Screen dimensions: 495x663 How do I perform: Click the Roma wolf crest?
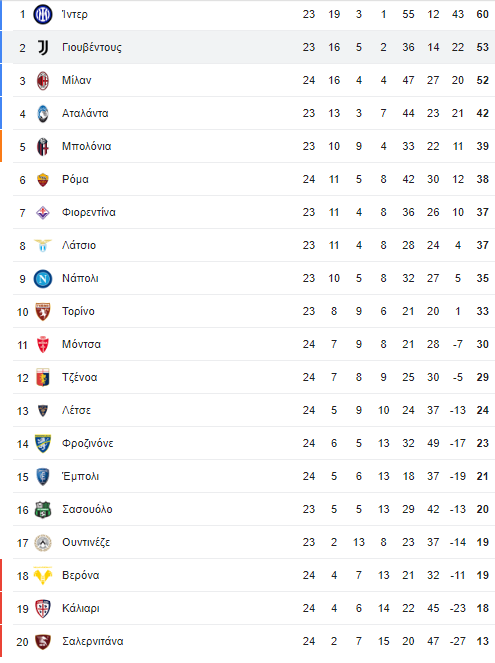[43, 180]
